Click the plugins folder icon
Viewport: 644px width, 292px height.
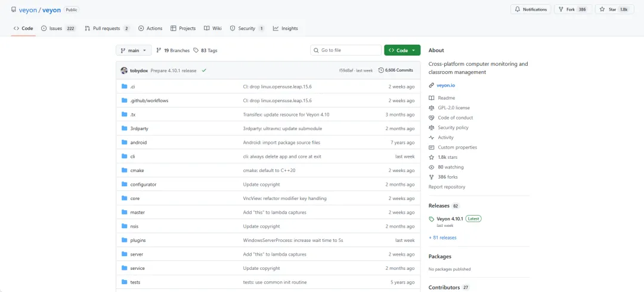pos(125,240)
